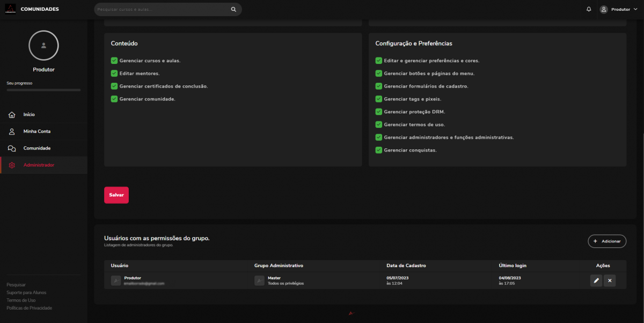Screen dimensions: 644x323
Task: Toggle Gerenciar conquistas checkbox
Action: [379, 150]
